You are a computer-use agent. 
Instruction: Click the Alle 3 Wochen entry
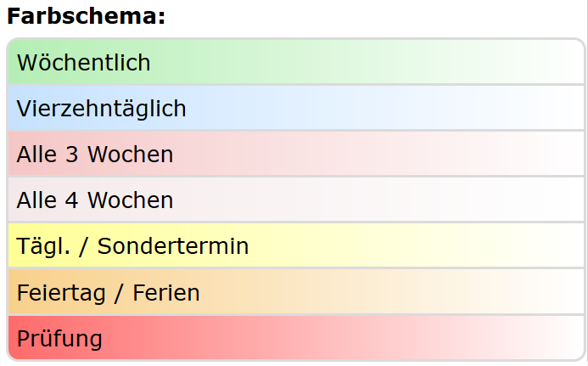pyautogui.click(x=94, y=155)
